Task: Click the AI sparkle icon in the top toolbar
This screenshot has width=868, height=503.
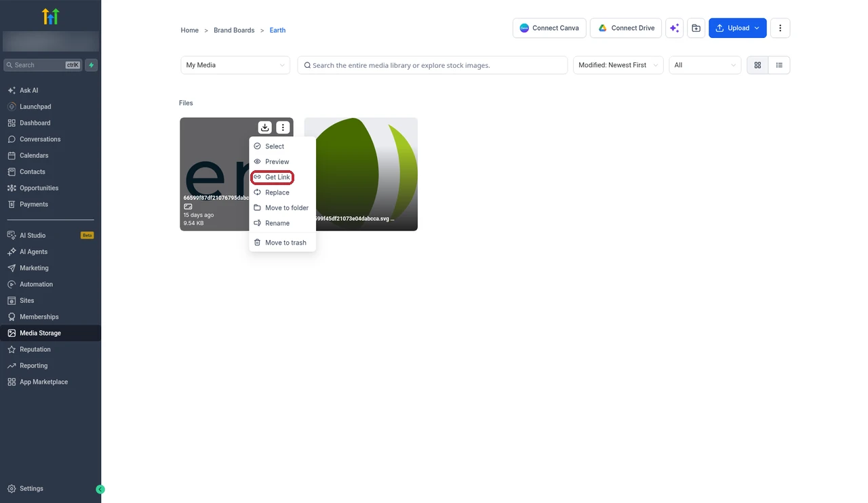Action: [x=674, y=28]
